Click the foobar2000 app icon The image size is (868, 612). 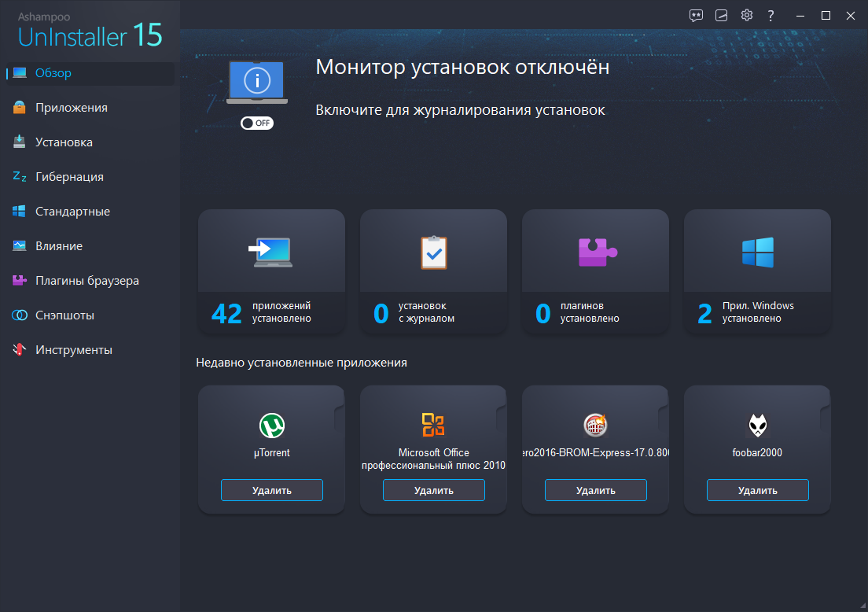tap(758, 426)
